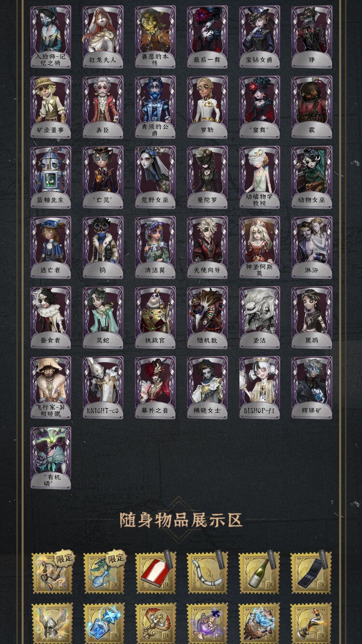362x644 pixels.
Task: Select the 红龙夫人 costume card
Action: tap(103, 37)
